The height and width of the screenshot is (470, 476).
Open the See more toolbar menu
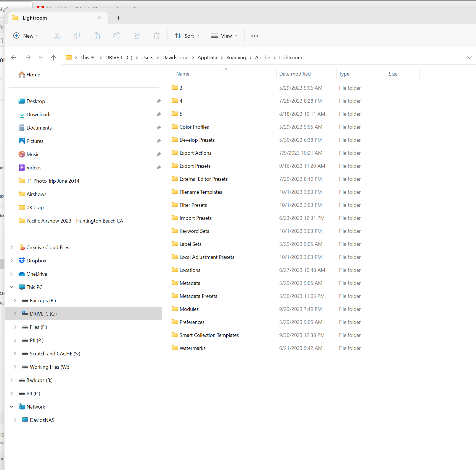pos(254,36)
